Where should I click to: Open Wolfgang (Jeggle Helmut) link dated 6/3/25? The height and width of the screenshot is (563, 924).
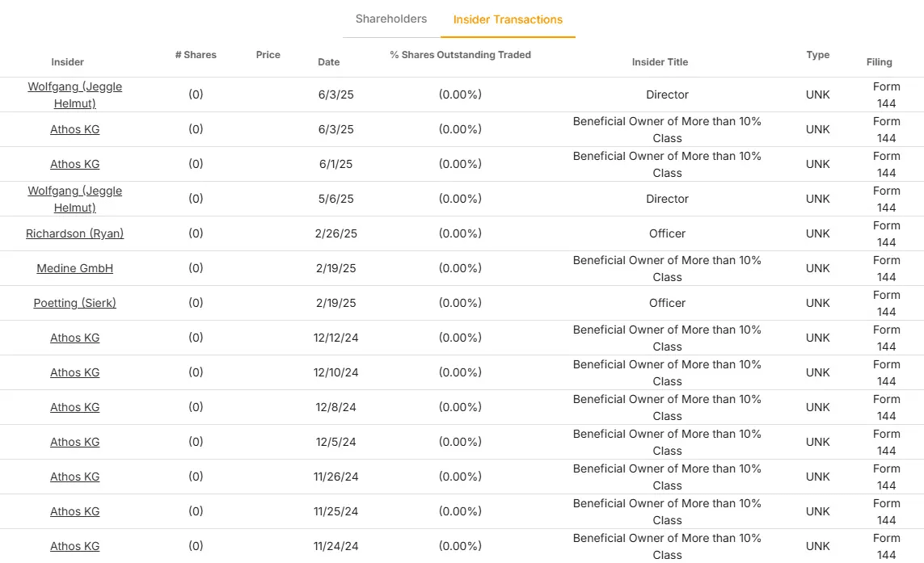(x=75, y=95)
